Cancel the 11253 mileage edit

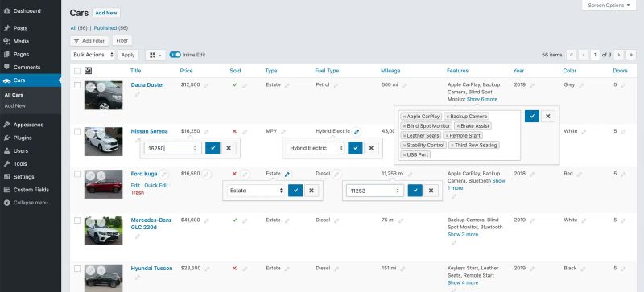click(431, 191)
